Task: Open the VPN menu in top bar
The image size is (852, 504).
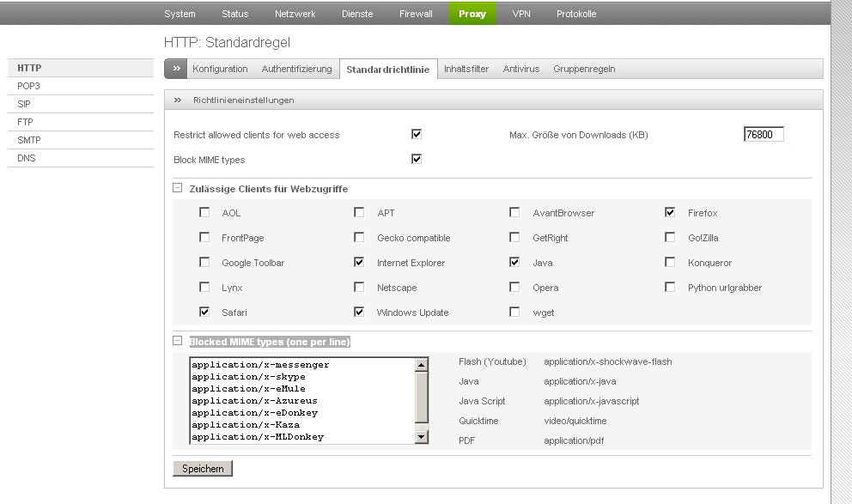Action: 521,14
